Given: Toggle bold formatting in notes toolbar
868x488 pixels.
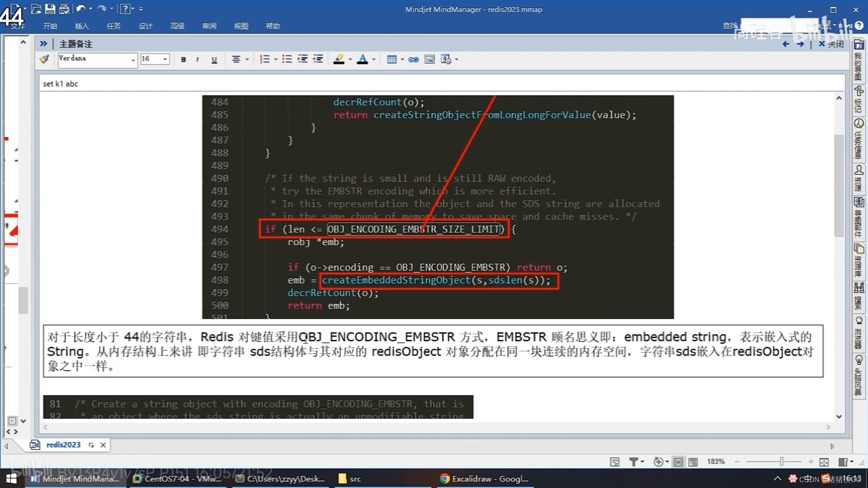Looking at the screenshot, I should pos(183,60).
